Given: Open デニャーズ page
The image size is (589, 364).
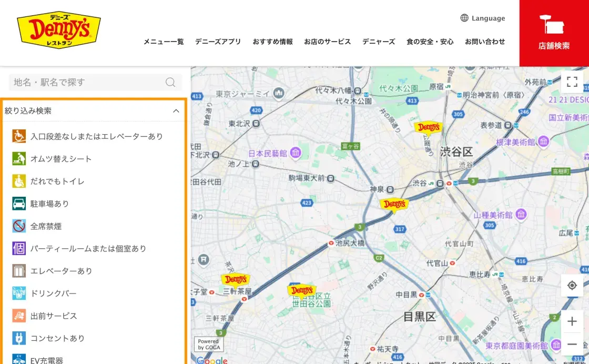Looking at the screenshot, I should 379,42.
